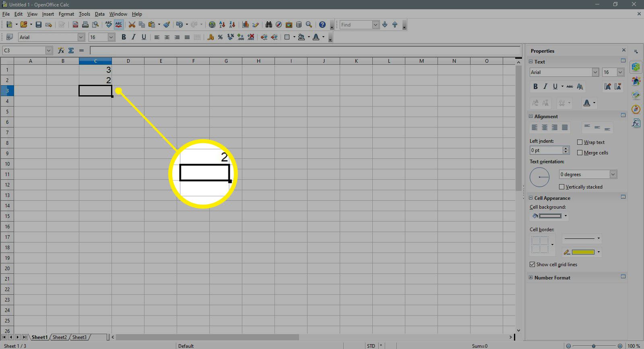Open the Gallery icon in the toolbar

tap(289, 25)
